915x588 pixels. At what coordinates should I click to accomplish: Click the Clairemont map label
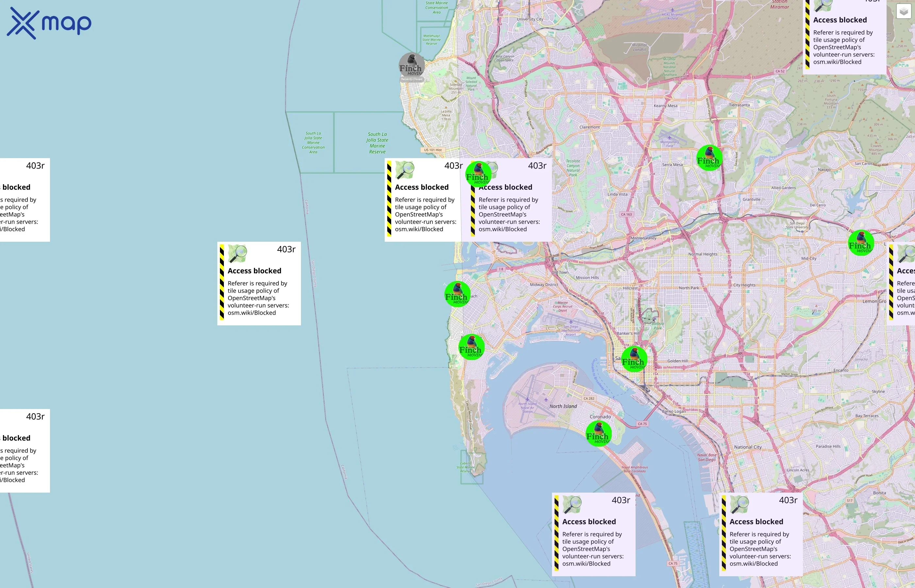click(x=589, y=127)
